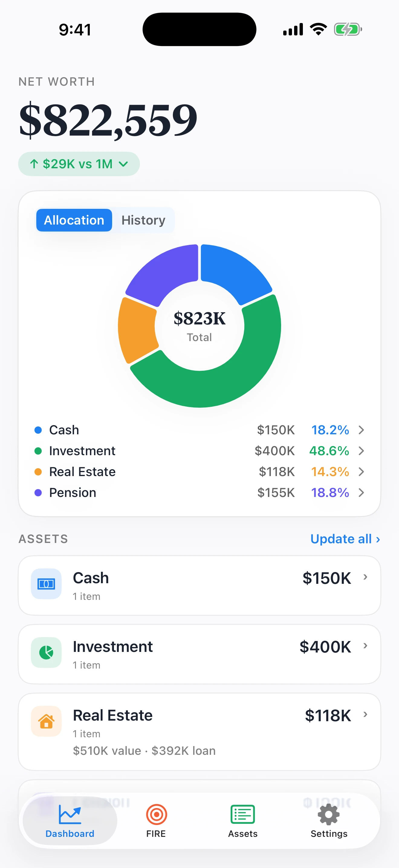The width and height of the screenshot is (399, 868).
Task: Open the Dashboard tab icon
Action: tap(70, 814)
